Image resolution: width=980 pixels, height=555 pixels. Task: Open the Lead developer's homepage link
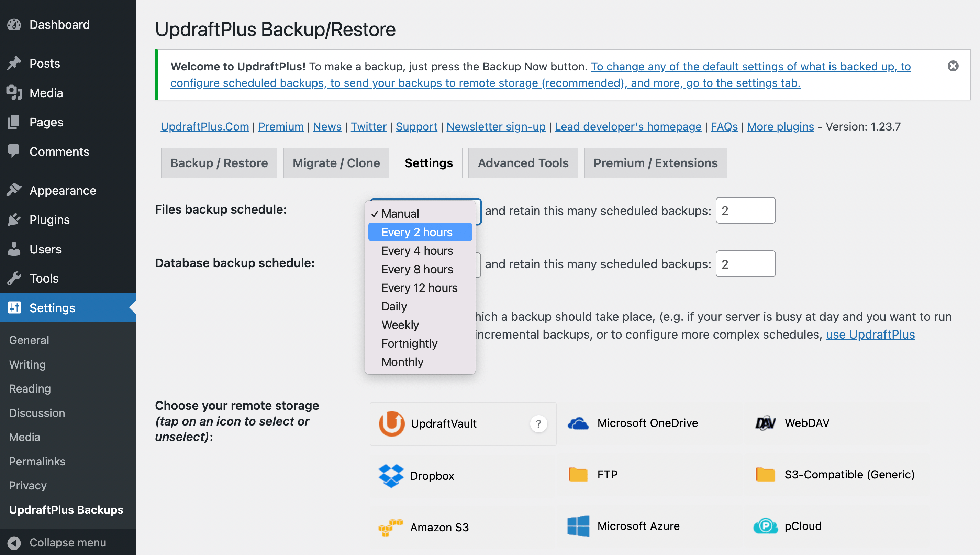click(x=628, y=126)
